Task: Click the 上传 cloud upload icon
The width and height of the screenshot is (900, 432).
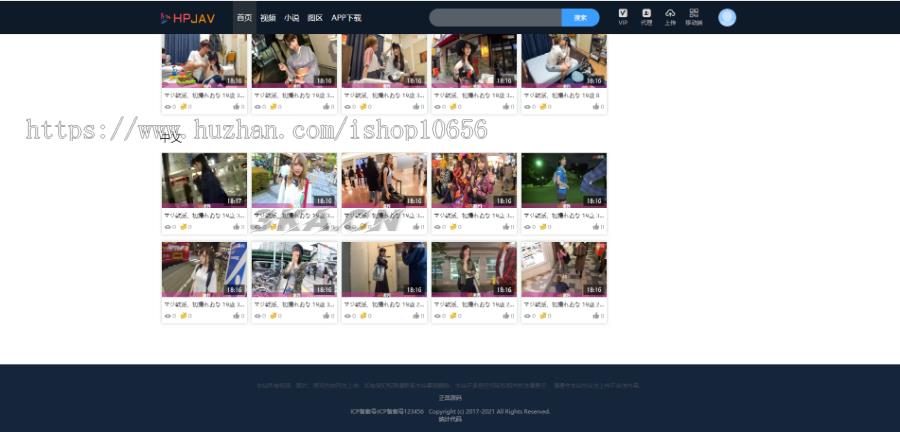Action: [670, 17]
